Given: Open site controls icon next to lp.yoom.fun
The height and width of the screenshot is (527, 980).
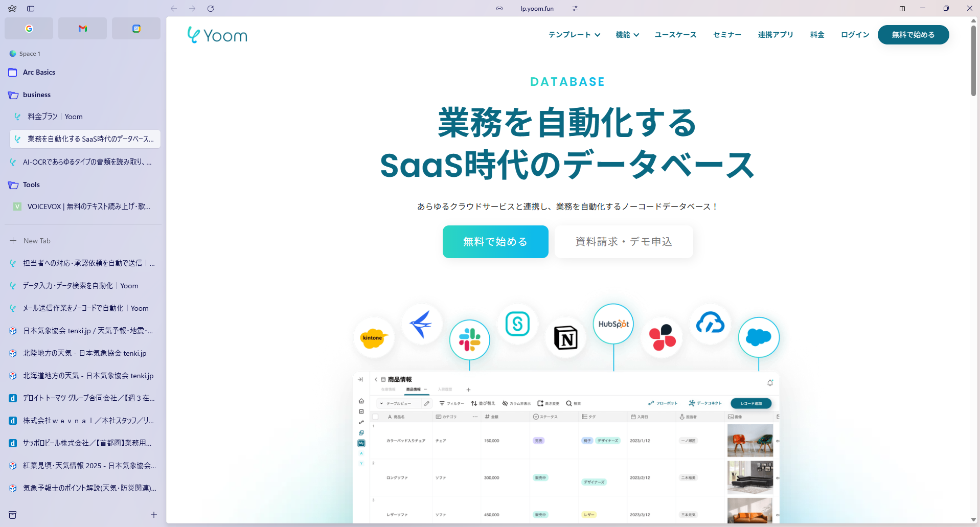Looking at the screenshot, I should pos(575,8).
